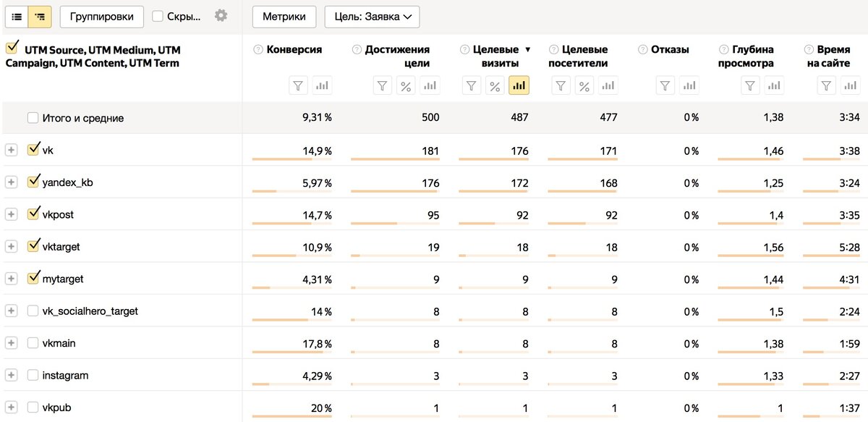This screenshot has width=868, height=422.
Task: Check the Итого и средние checkbox
Action: pyautogui.click(x=33, y=118)
